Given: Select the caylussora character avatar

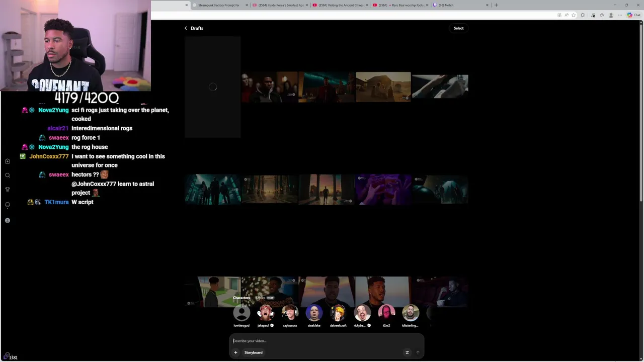Looking at the screenshot, I should coord(290,313).
